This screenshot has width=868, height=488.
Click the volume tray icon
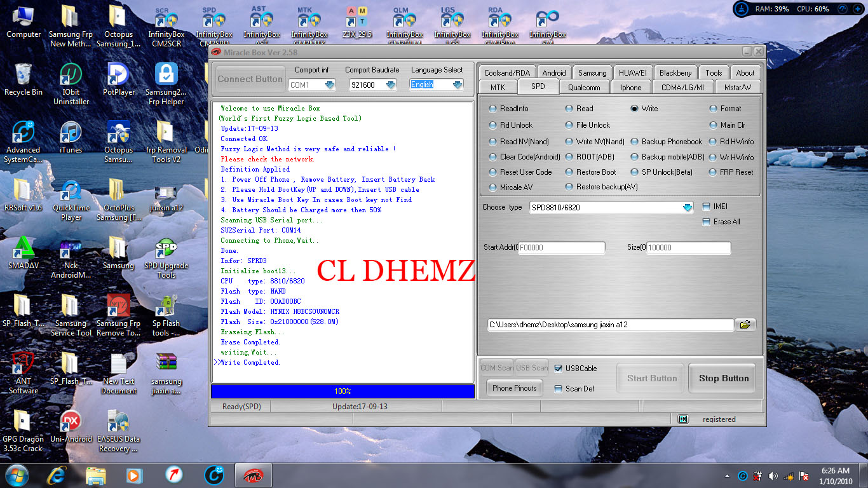[773, 476]
